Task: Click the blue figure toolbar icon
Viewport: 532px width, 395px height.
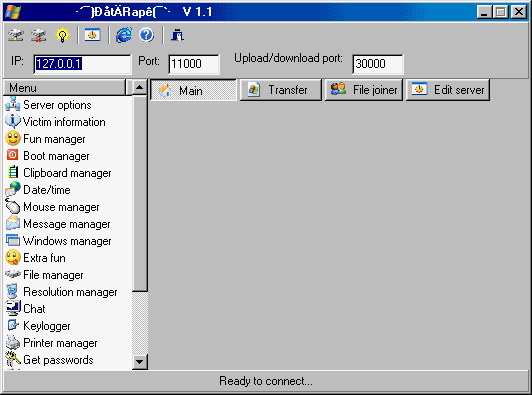Action: (x=177, y=35)
